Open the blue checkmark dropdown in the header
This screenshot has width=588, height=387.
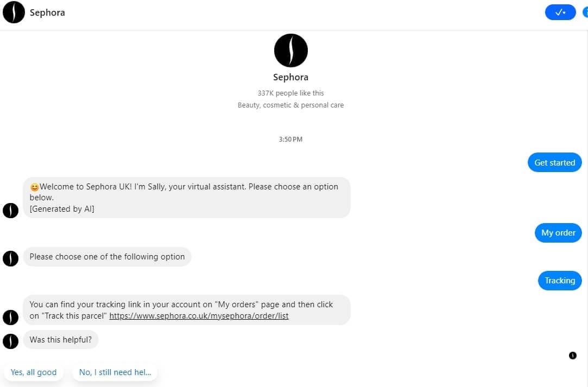(560, 12)
